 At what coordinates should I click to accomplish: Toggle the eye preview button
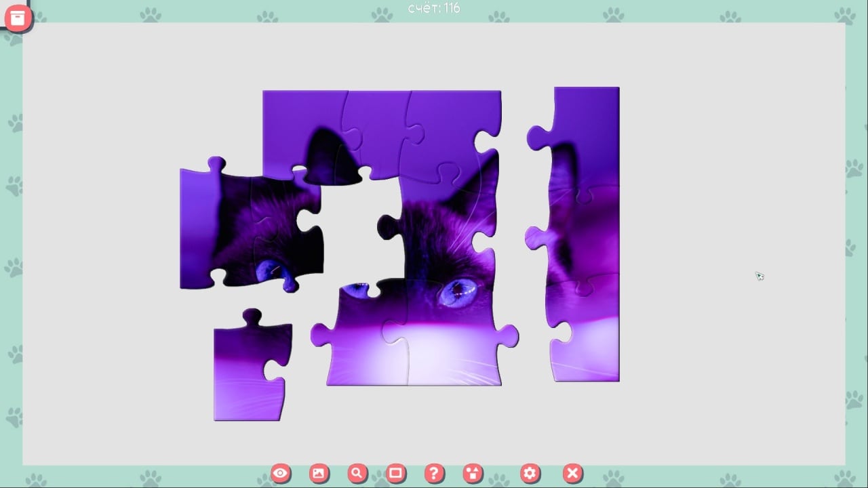click(280, 473)
